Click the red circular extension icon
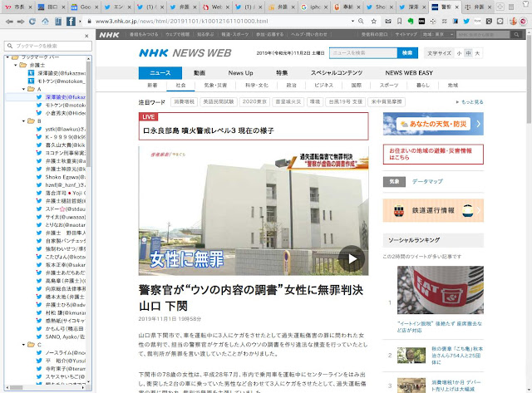Screen dimensions: 532x393 524,22
